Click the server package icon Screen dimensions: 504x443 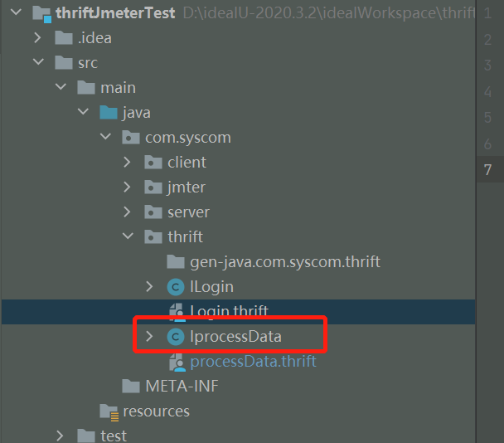click(153, 212)
